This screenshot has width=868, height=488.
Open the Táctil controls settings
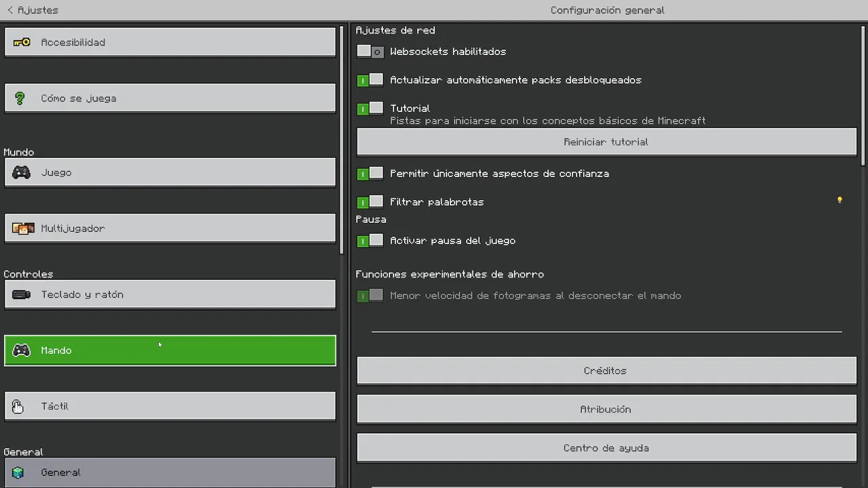170,406
